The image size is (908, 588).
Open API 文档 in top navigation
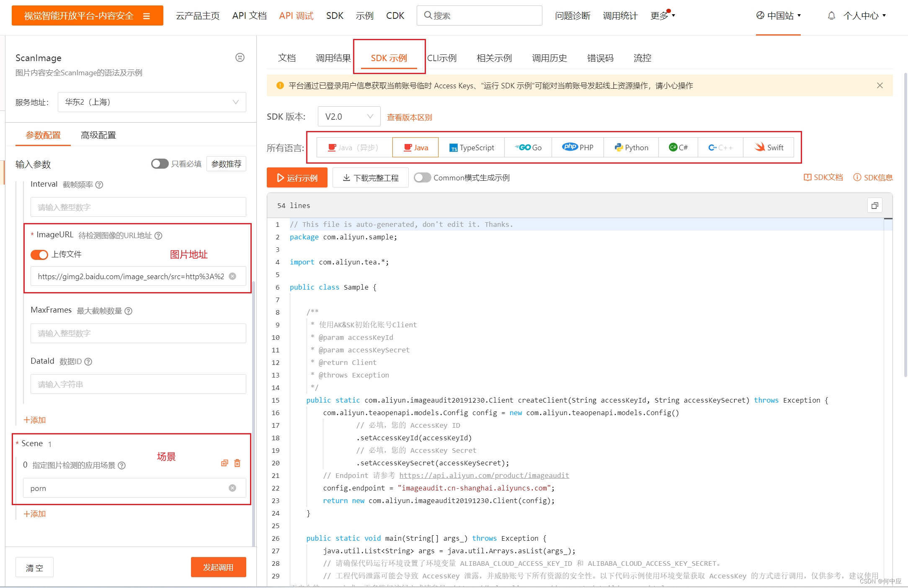250,15
